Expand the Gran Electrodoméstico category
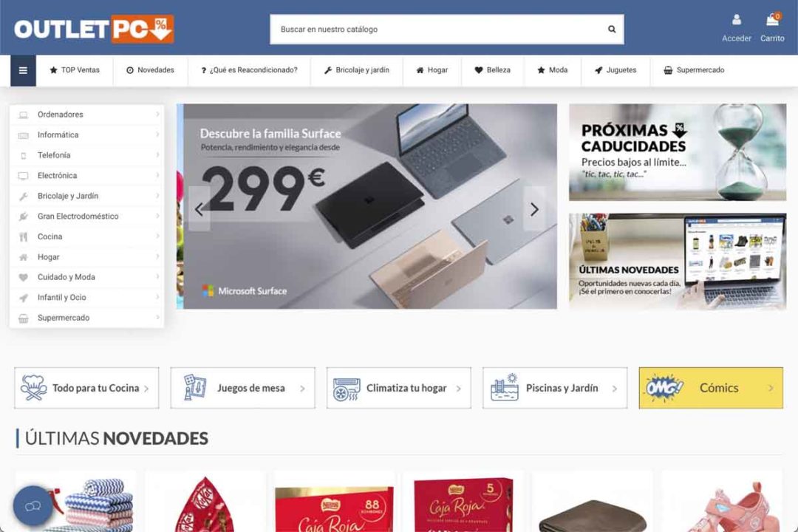The height and width of the screenshot is (532, 798). 87,216
